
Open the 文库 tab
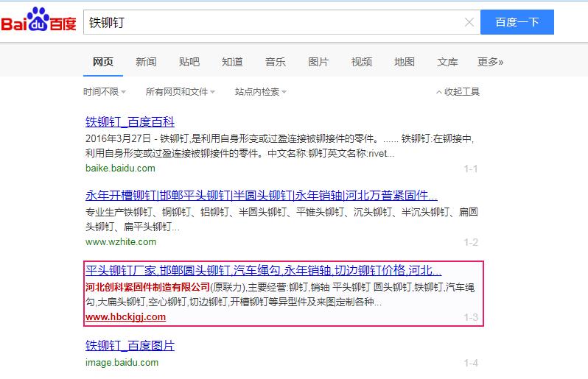point(447,62)
